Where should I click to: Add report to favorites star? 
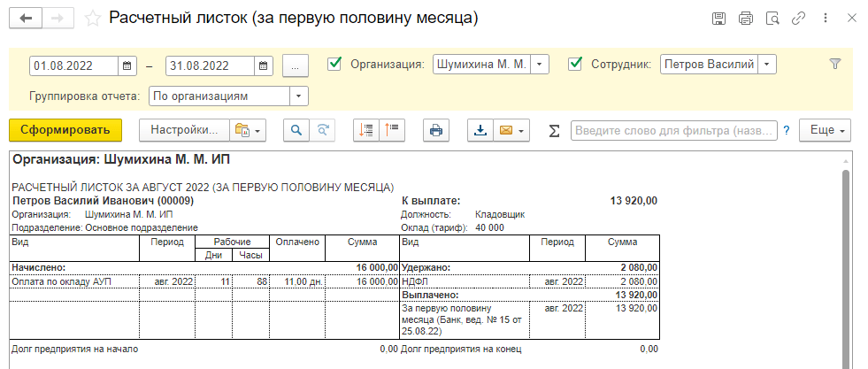pyautogui.click(x=92, y=18)
